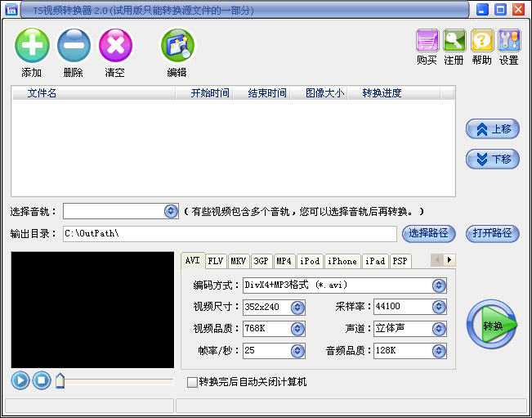Switch to the iPod tab
532x418 pixels.
310,261
